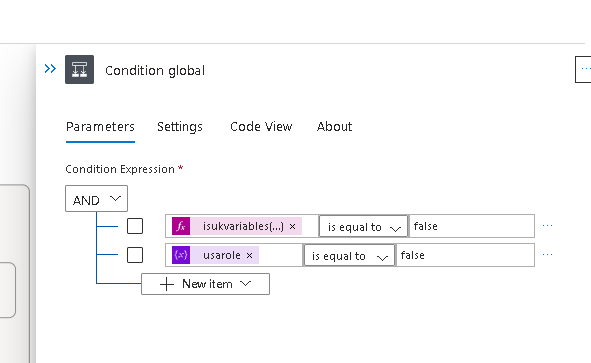Click the false value field in isukvariables row
This screenshot has height=363, width=591.
click(472, 226)
